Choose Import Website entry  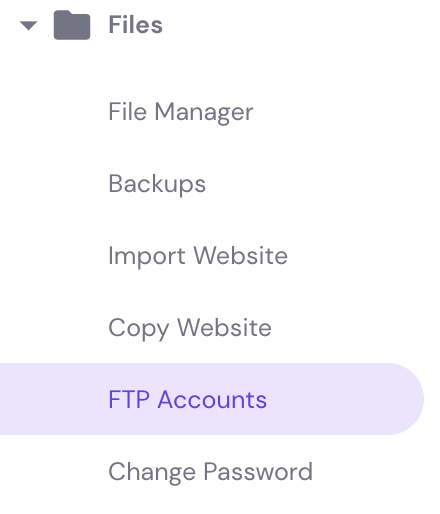(198, 256)
